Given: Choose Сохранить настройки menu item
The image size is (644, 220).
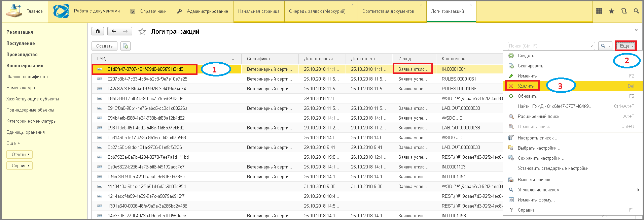Looking at the screenshot, I should tap(573, 158).
